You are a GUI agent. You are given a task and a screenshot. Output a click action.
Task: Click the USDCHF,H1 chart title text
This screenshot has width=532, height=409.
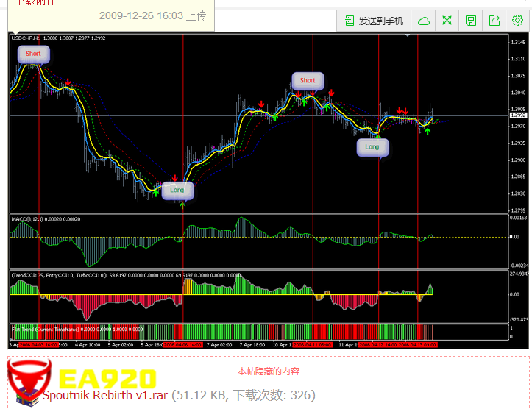point(26,38)
